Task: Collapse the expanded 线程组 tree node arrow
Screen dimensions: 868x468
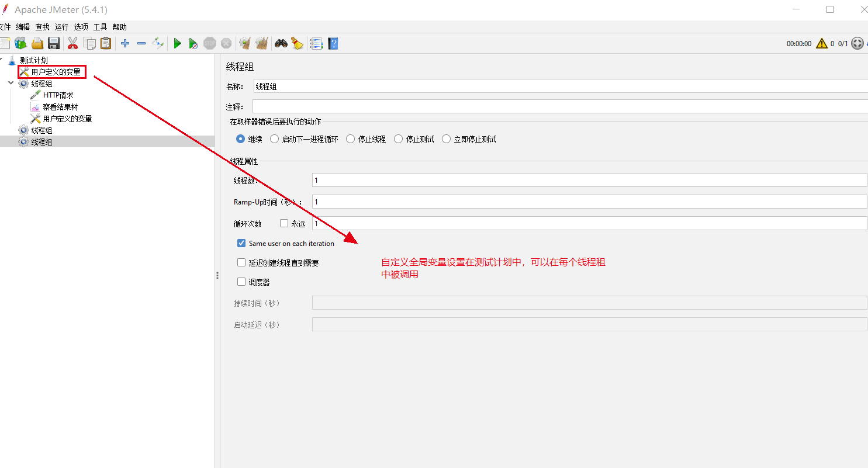Action: click(x=11, y=84)
